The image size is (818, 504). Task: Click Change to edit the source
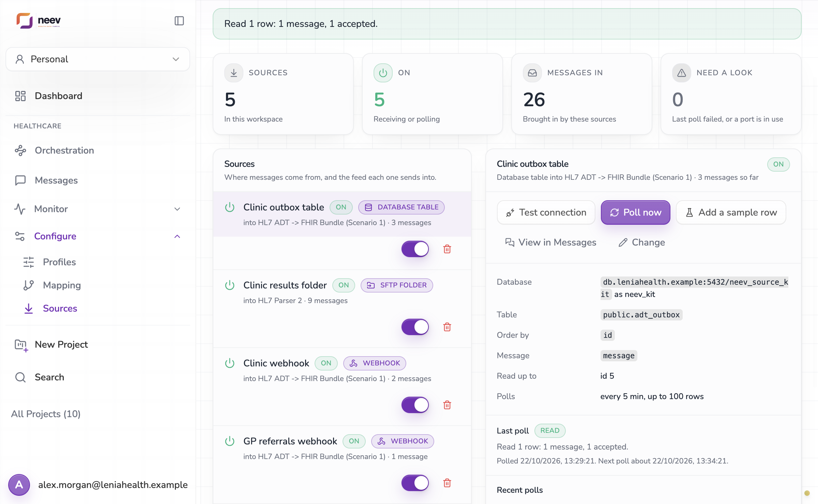tap(642, 242)
